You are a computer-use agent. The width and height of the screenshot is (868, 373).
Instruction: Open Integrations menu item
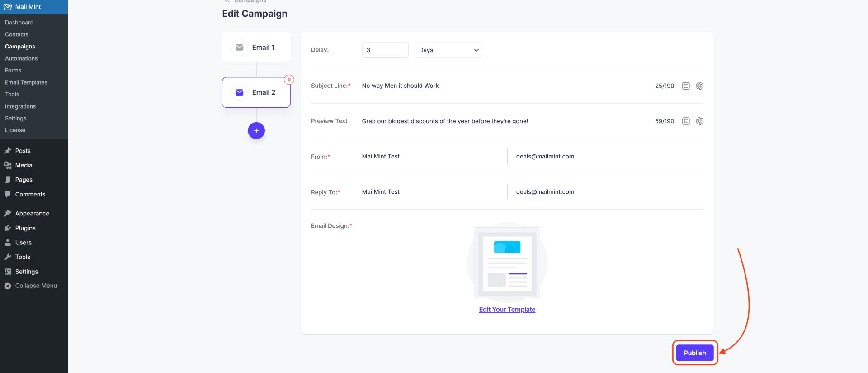pos(20,106)
